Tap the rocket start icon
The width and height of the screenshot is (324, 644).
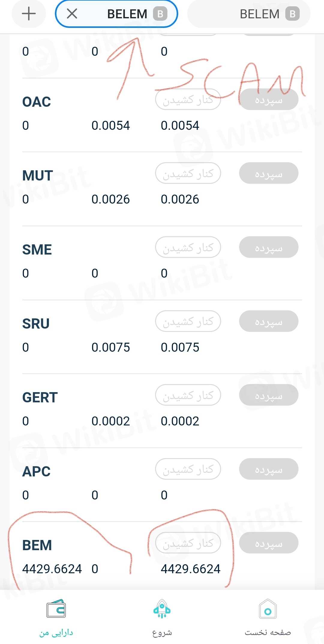162,609
